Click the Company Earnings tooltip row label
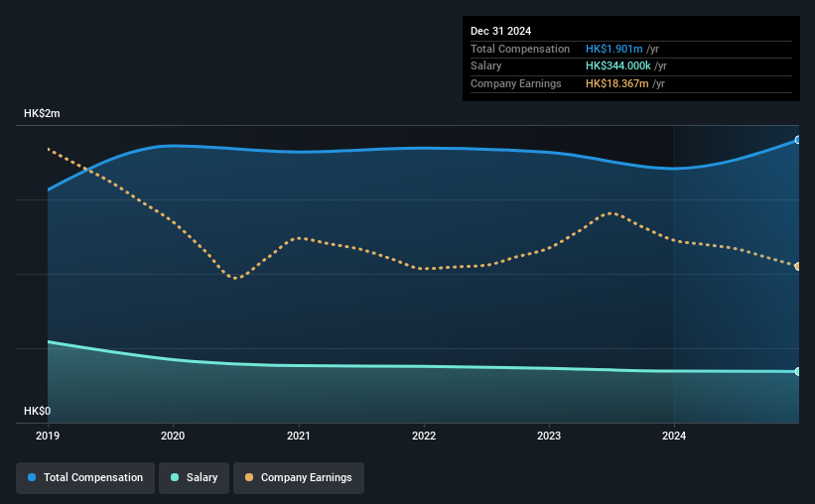 [515, 83]
